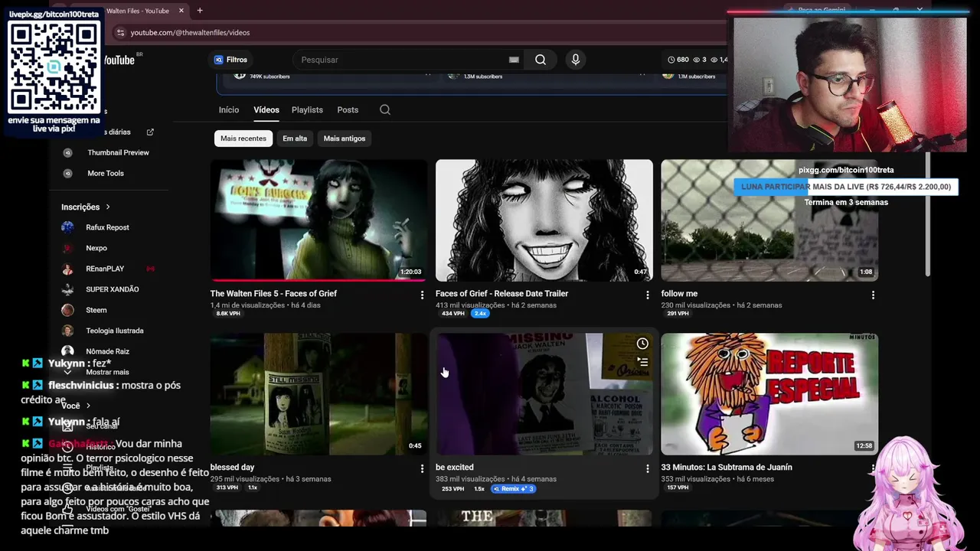980x551 pixels.
Task: Play the 'follow me' thumbnail
Action: click(769, 220)
